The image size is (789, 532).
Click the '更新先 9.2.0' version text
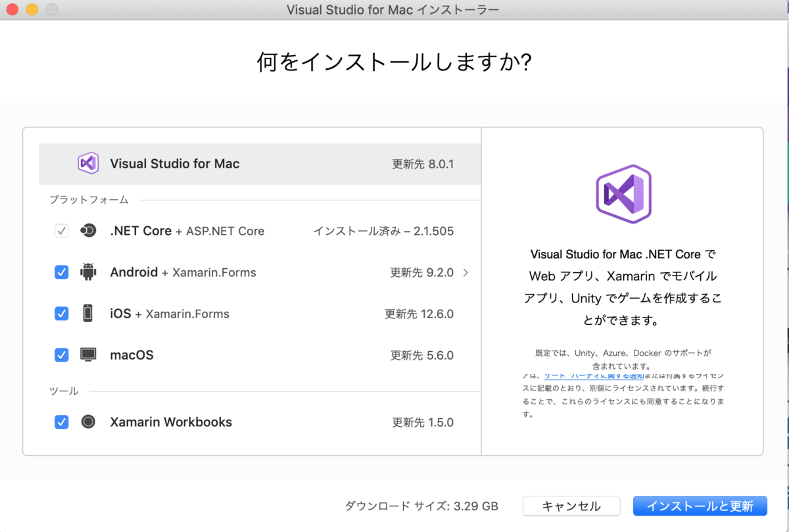(x=422, y=272)
